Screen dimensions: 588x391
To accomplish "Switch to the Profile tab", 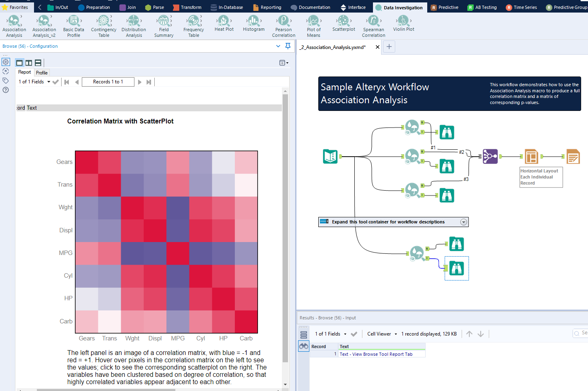I will [42, 72].
